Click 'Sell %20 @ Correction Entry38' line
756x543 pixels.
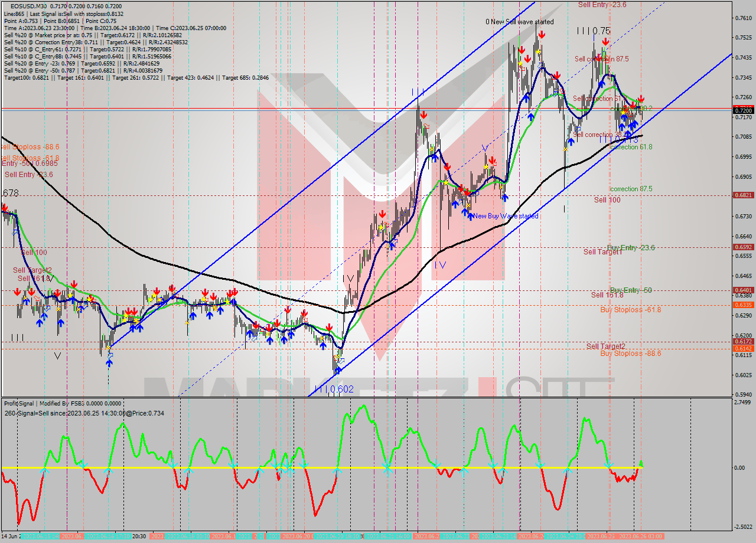coord(96,42)
